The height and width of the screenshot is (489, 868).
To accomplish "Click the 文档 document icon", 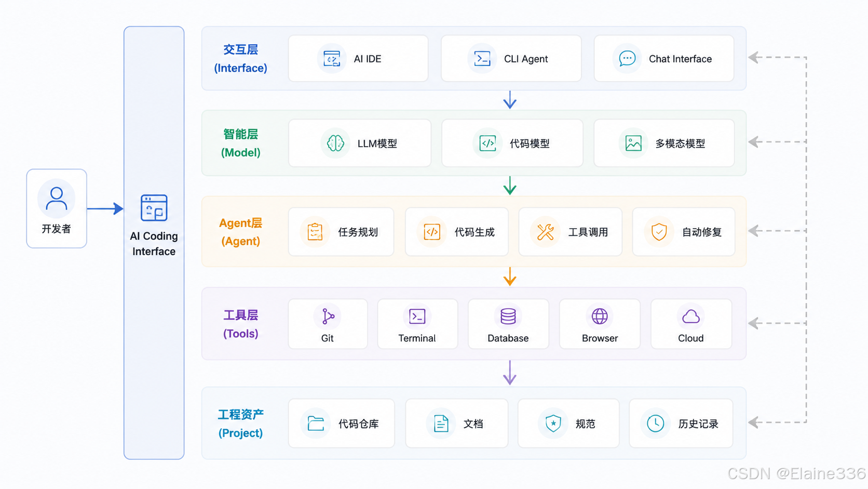I will 441,424.
